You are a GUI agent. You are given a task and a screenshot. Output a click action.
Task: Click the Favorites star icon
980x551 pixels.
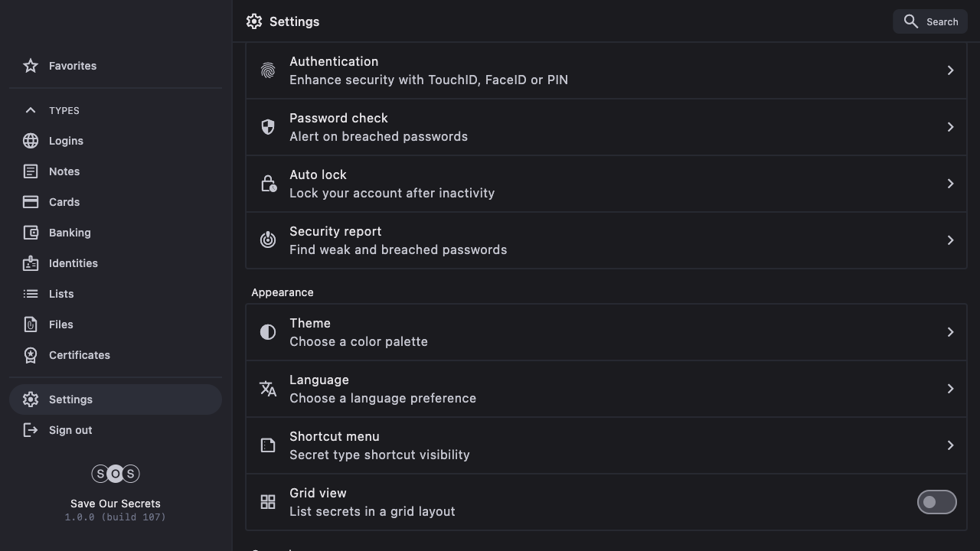point(31,66)
